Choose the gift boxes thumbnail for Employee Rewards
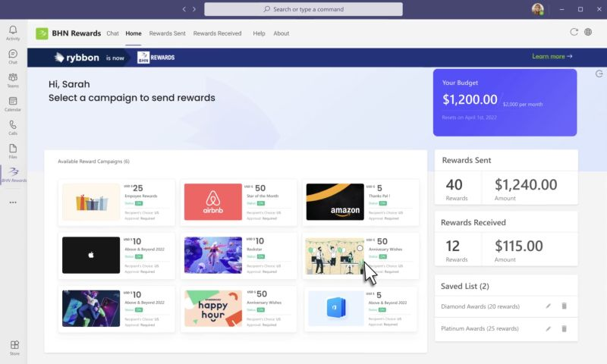Image resolution: width=607 pixels, height=364 pixels. point(91,202)
